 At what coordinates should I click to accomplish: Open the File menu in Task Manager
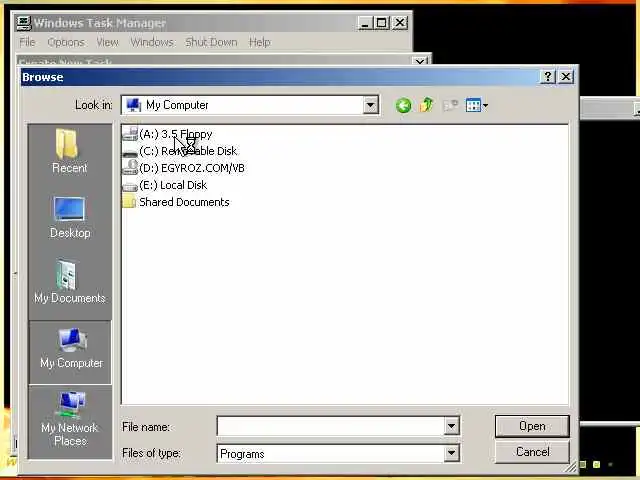(27, 42)
